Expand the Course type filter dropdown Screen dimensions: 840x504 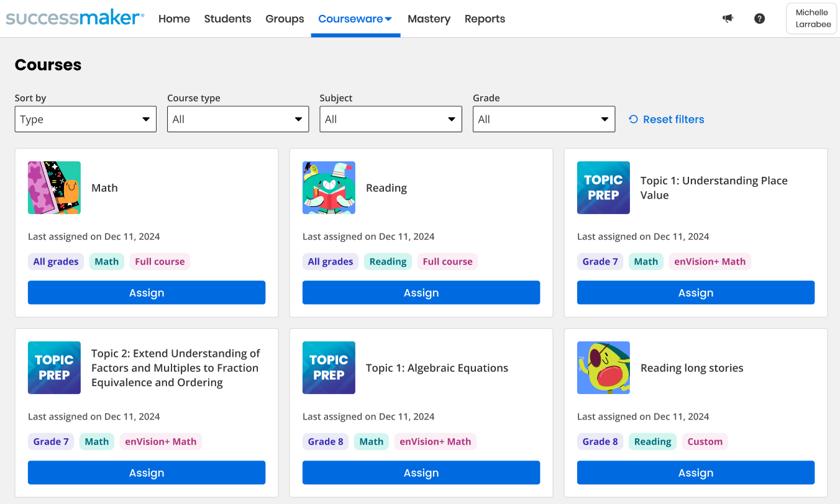click(x=238, y=119)
